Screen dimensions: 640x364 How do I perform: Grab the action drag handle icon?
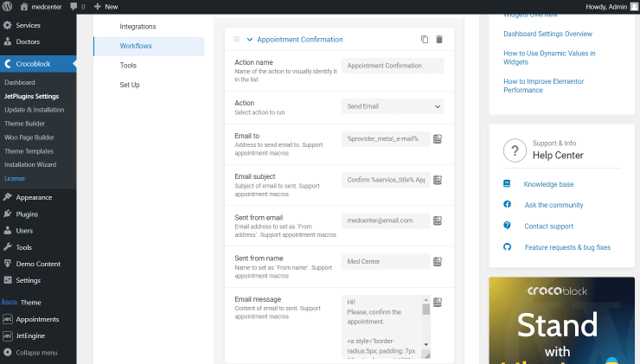pyautogui.click(x=236, y=39)
